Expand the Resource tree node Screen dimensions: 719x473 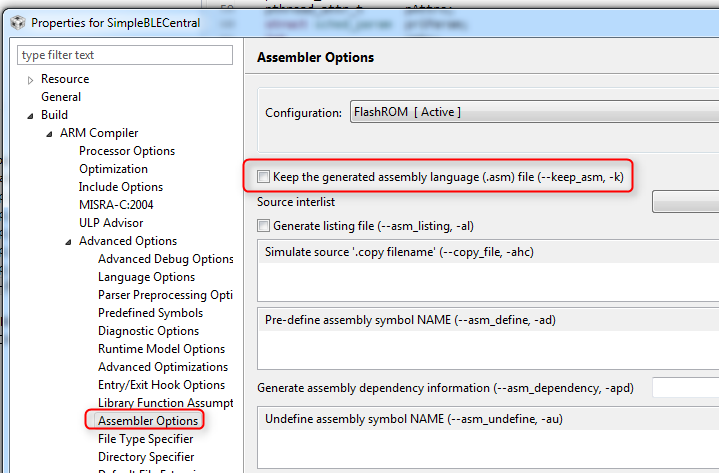tap(31, 80)
